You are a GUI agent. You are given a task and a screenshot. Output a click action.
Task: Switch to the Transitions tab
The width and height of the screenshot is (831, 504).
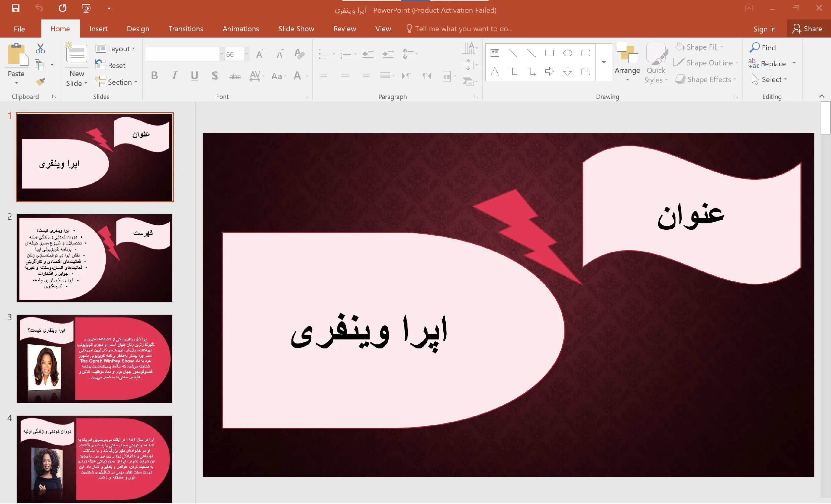coord(186,29)
